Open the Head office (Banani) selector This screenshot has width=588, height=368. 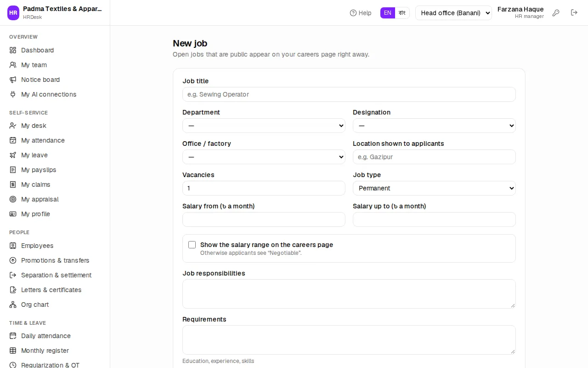pos(453,13)
